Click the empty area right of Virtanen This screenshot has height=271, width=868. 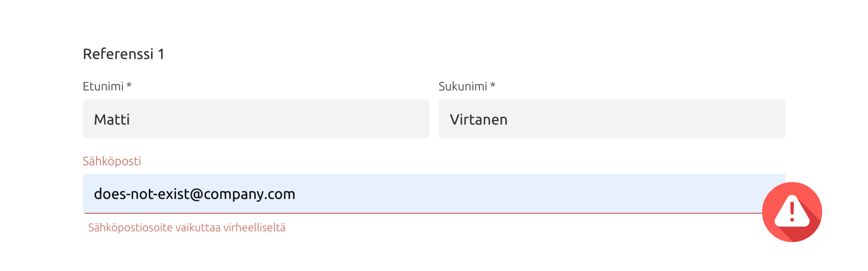tap(657, 119)
